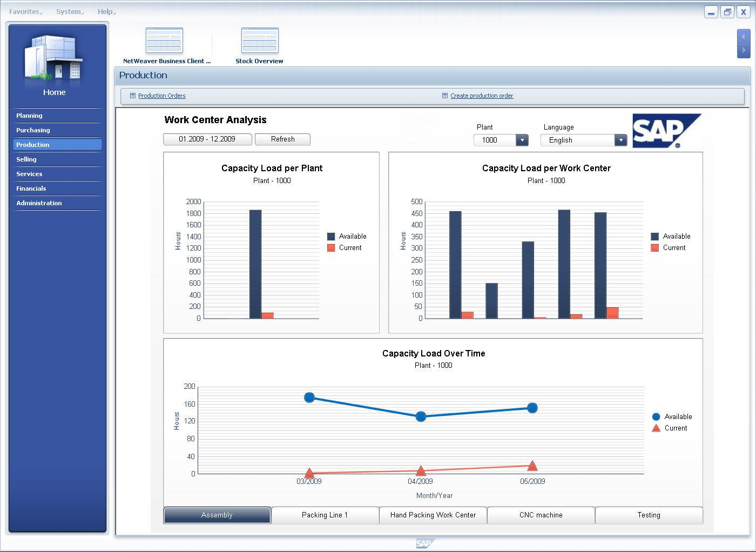Click the icon beside Create production order
This screenshot has width=756, height=552.
click(x=445, y=96)
